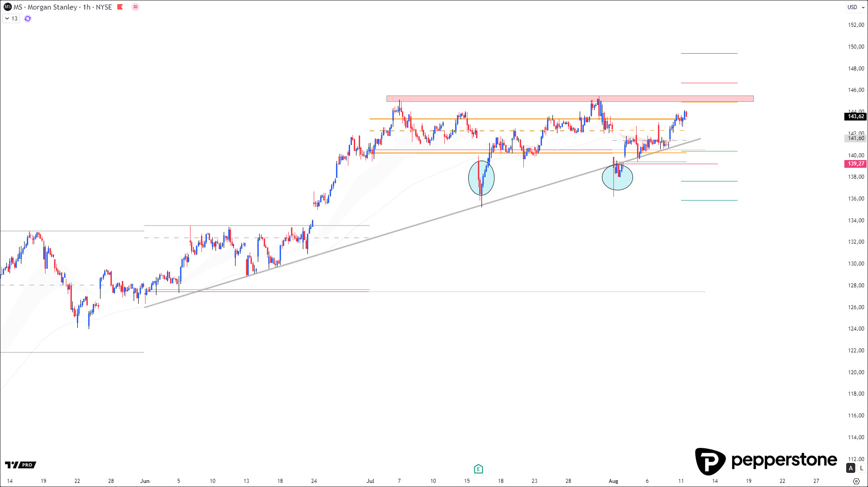Click the 136,00 price axis label
This screenshot has width=868, height=487.
click(x=856, y=199)
